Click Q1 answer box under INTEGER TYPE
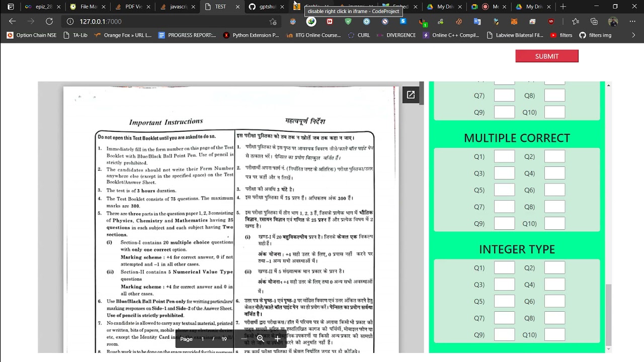Viewport: 644px width, 362px height. click(x=504, y=268)
